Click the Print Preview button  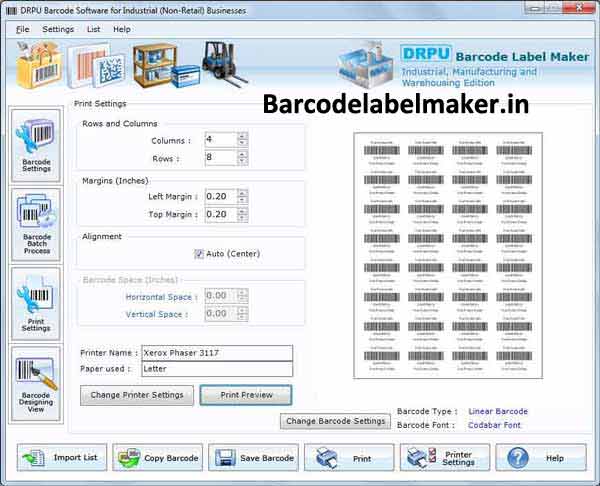click(246, 395)
